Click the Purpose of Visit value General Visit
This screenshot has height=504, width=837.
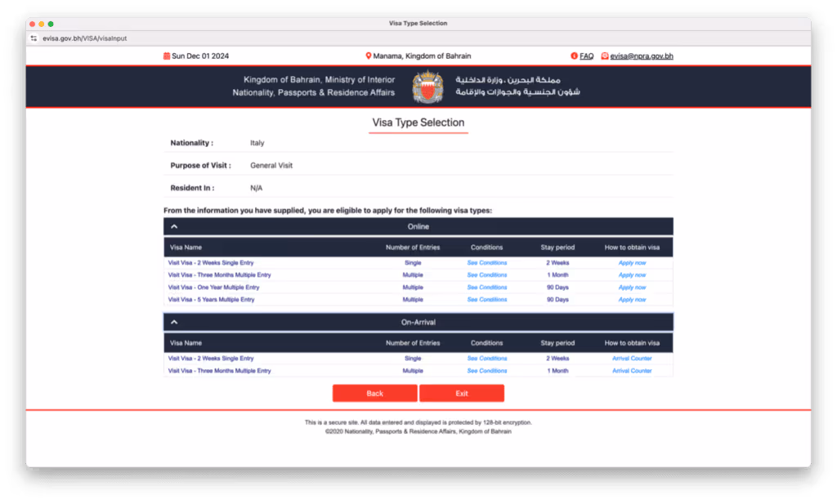(x=271, y=165)
